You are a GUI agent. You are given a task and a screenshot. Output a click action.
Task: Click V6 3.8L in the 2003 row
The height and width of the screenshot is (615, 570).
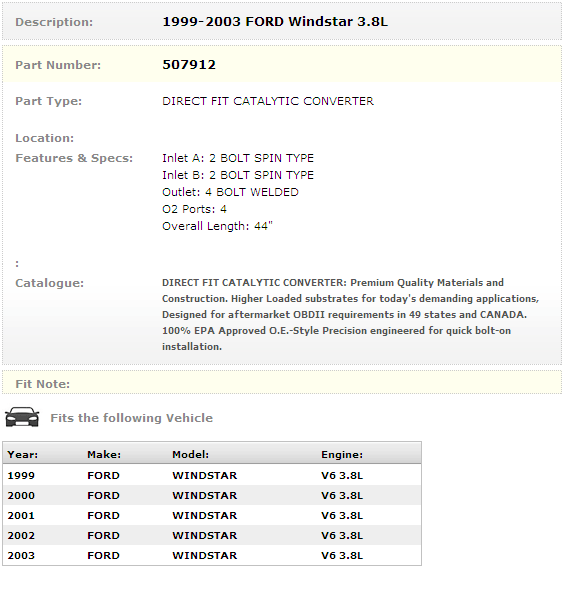342,555
